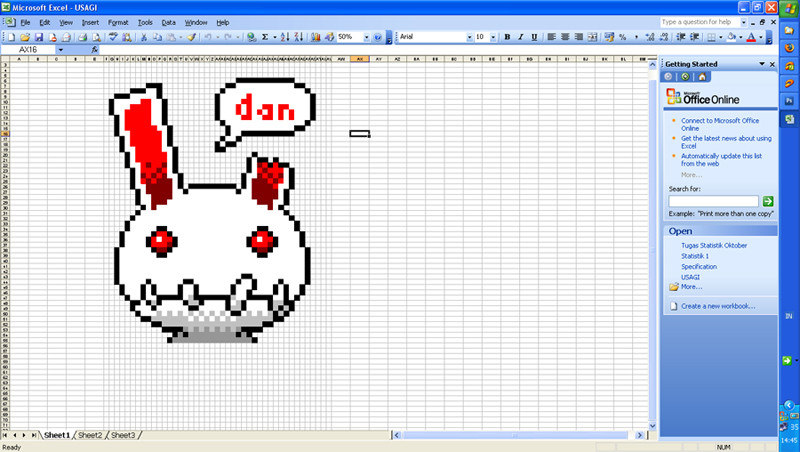Open the Font Color dropdown arrow
The image size is (800, 452).
pyautogui.click(x=760, y=37)
